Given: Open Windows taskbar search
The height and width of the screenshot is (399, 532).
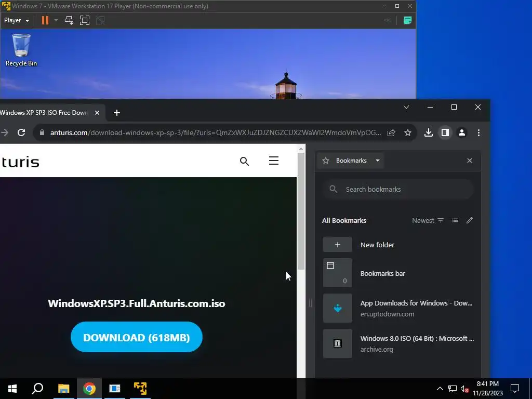Looking at the screenshot, I should tap(37, 389).
